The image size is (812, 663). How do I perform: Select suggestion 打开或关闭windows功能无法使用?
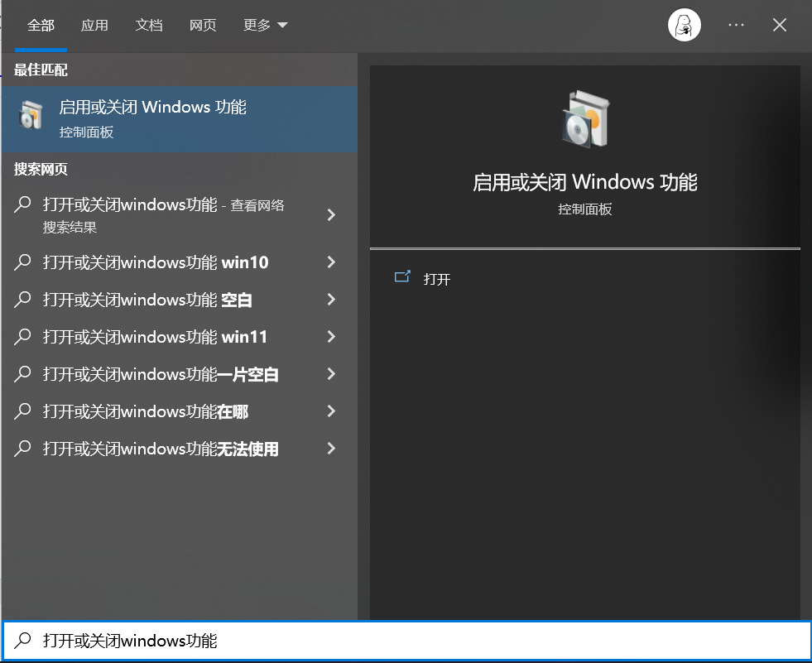point(179,449)
